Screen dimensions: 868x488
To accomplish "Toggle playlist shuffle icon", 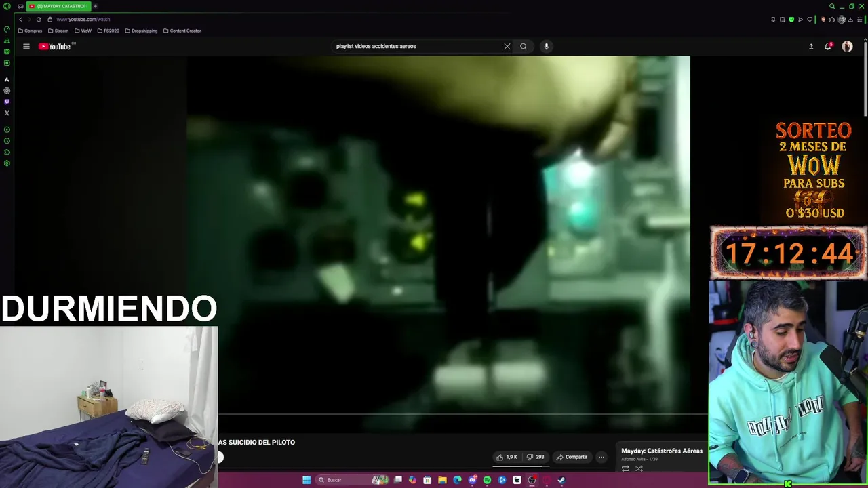I will tap(639, 468).
